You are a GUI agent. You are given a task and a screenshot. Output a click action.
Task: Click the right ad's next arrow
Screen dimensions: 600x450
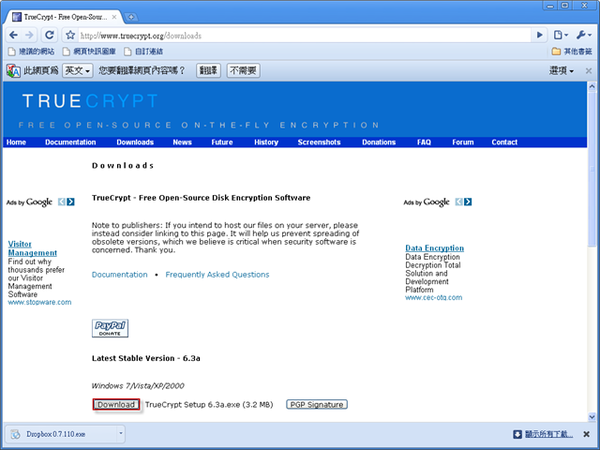(468, 202)
